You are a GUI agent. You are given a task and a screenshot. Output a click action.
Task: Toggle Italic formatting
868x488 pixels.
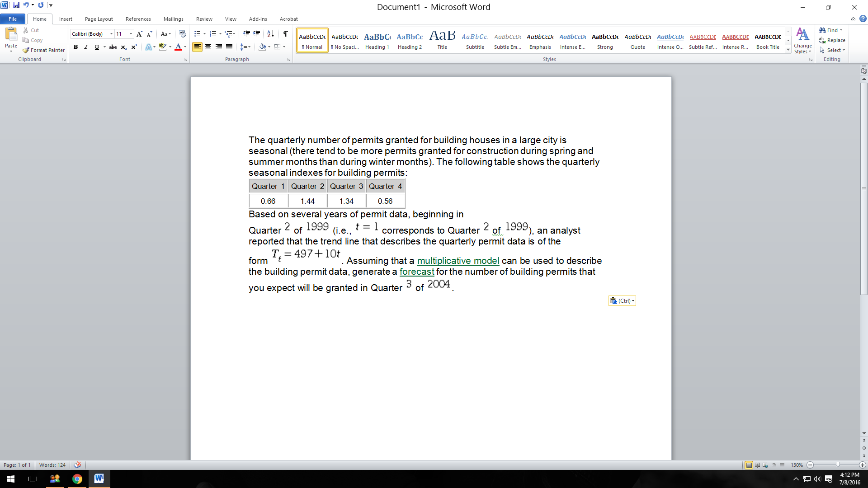pyautogui.click(x=85, y=47)
